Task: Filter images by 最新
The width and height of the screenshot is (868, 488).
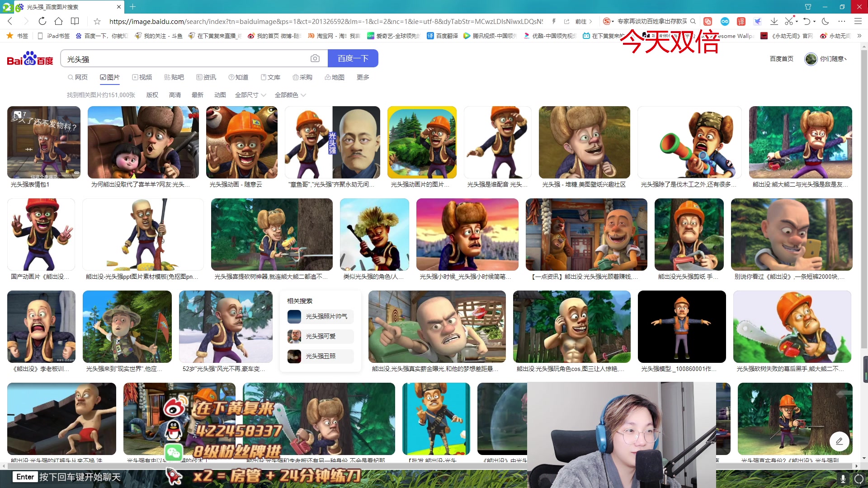Action: (x=198, y=95)
